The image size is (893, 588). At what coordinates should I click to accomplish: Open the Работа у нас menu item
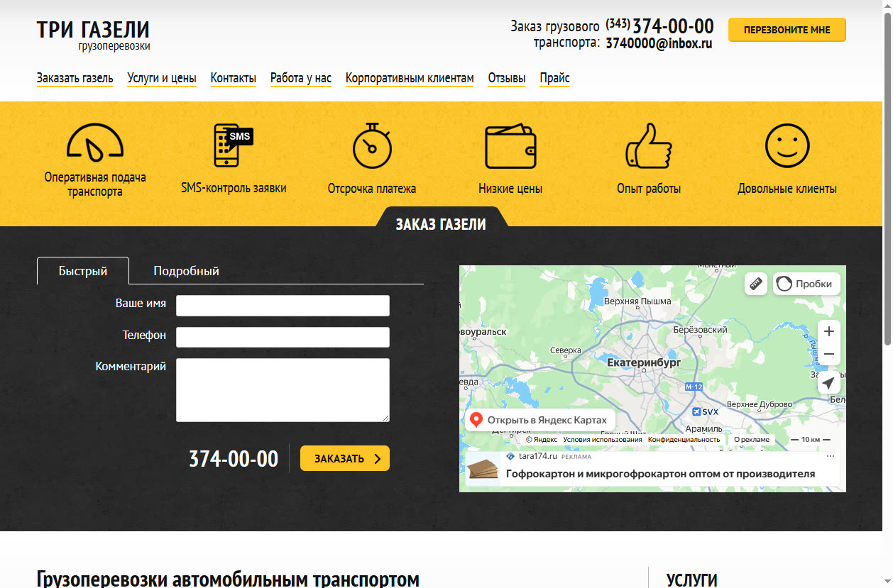click(x=301, y=78)
